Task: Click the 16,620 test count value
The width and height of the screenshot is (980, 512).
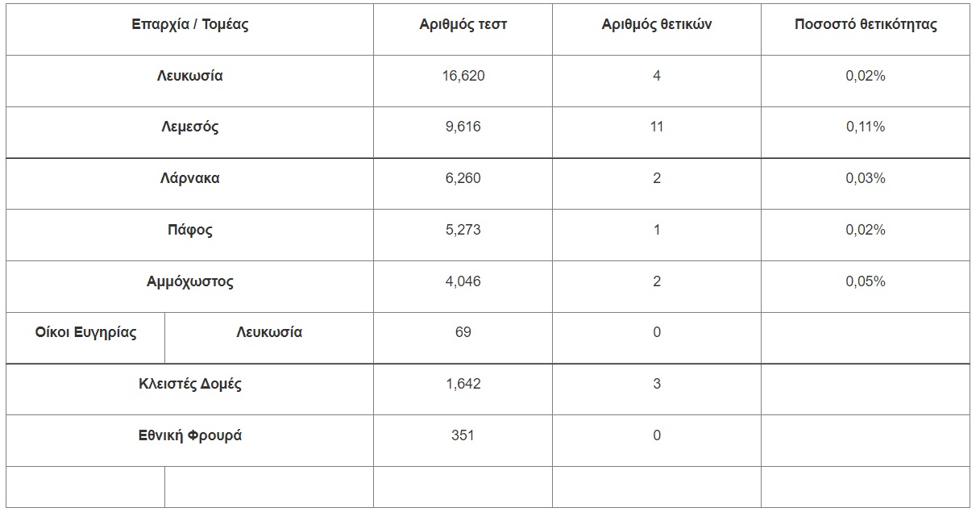Action: [463, 76]
